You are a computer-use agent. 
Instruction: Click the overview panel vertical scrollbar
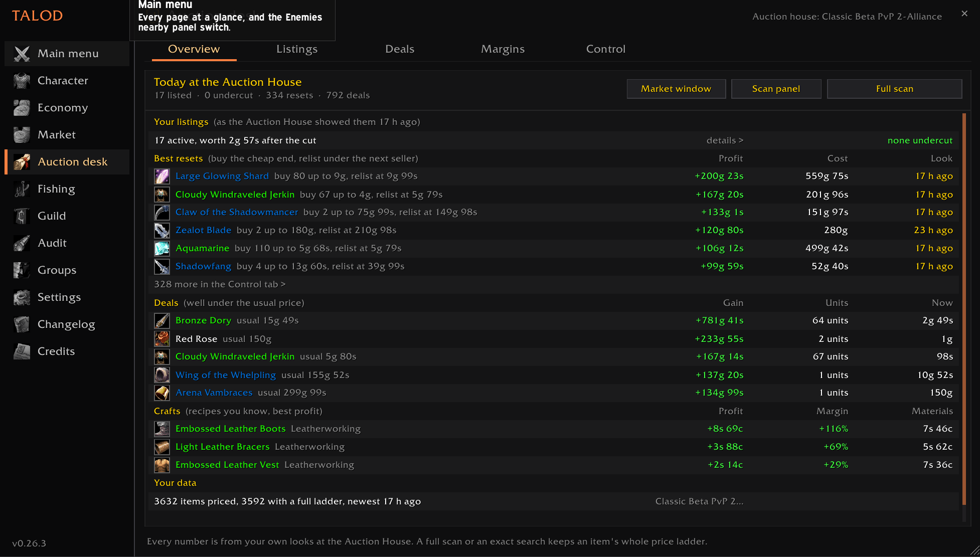(964, 309)
